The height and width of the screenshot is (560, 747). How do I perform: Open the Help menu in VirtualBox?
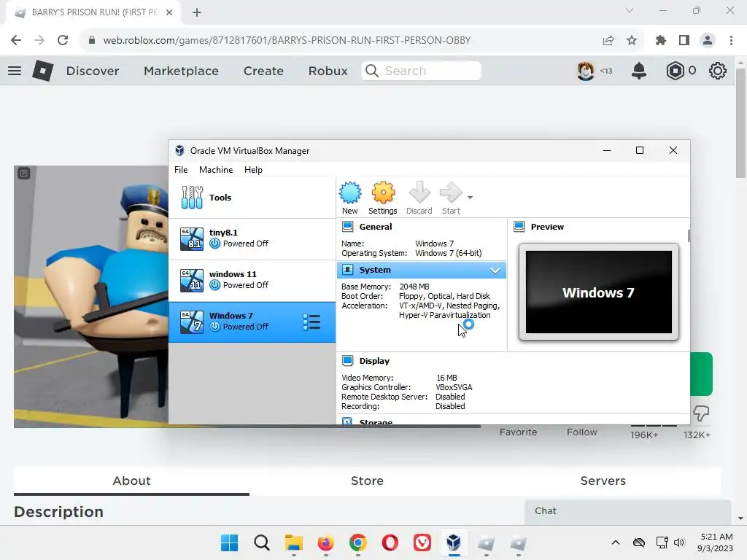(253, 170)
